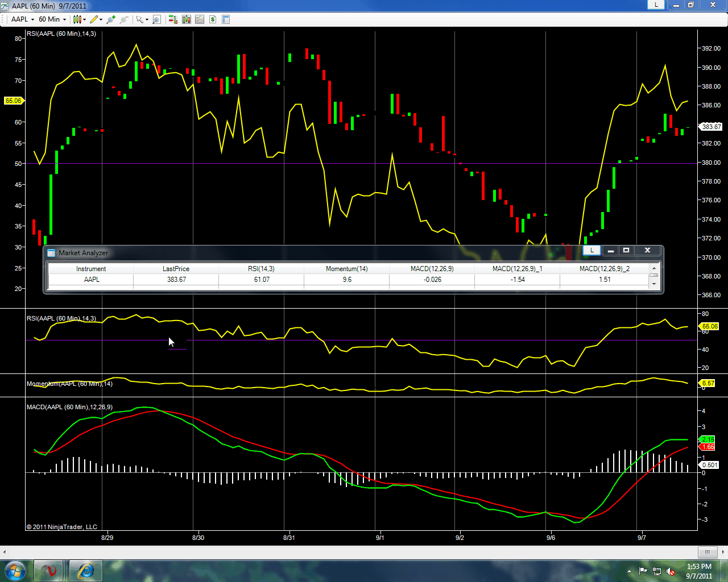Image resolution: width=728 pixels, height=582 pixels.
Task: Open the Windows Start orb
Action: 15,571
